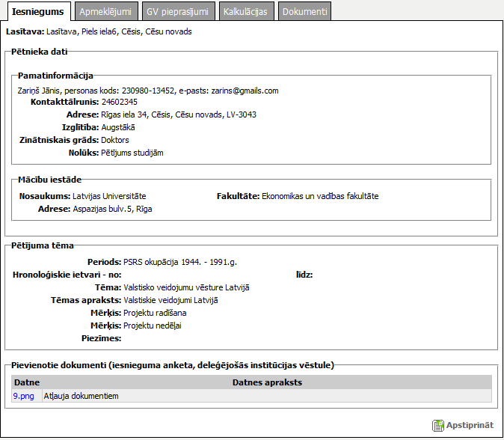The image size is (504, 440).
Task: Click the Rīgas iela 34 address value
Action: [179, 114]
